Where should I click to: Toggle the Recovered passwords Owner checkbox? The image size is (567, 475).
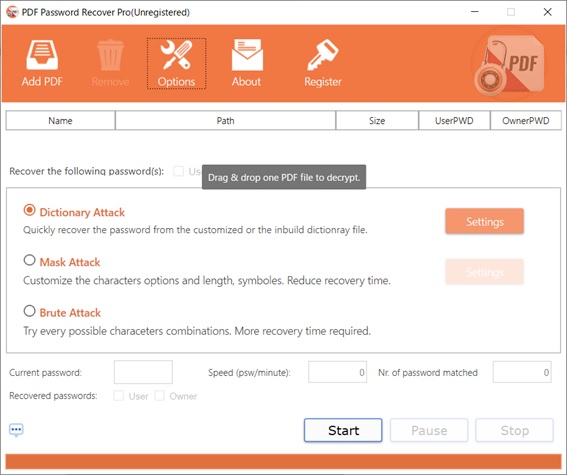click(x=159, y=396)
